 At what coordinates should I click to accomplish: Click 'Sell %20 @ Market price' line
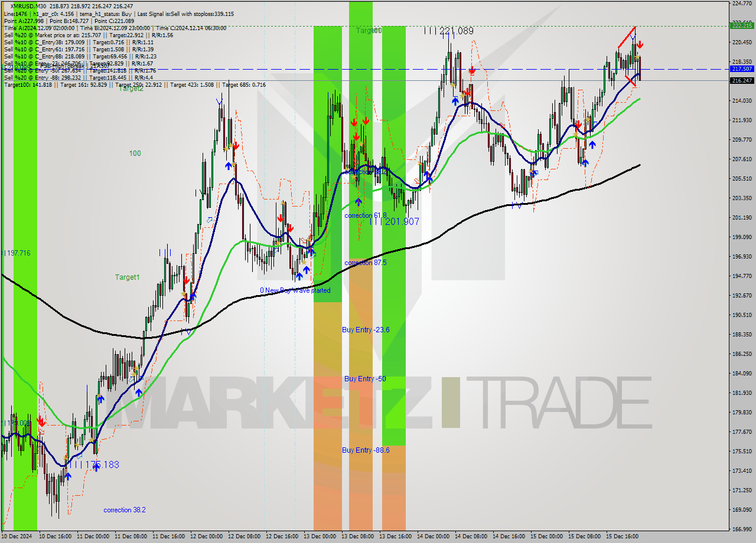pos(89,35)
